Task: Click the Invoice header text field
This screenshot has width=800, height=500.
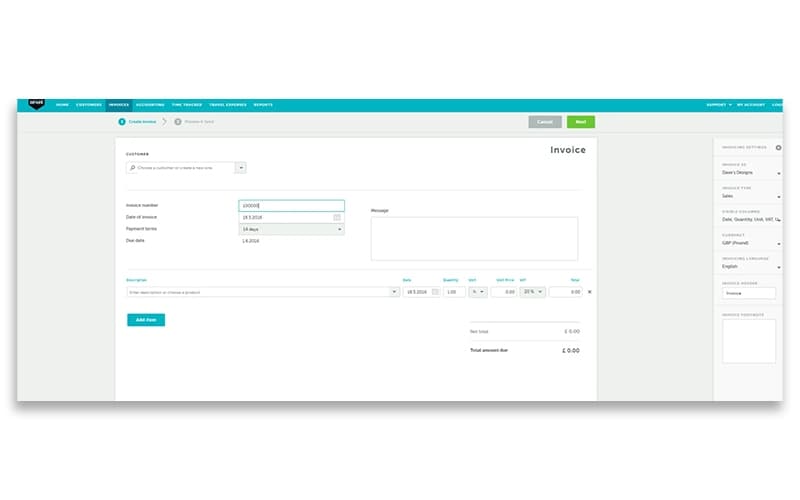Action: tap(749, 293)
